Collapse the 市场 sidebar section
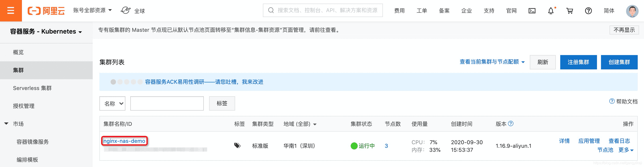The height and width of the screenshot is (167, 644). (x=6, y=124)
